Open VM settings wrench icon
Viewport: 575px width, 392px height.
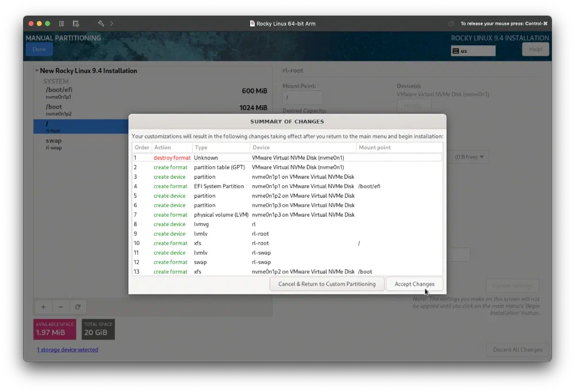tap(101, 24)
